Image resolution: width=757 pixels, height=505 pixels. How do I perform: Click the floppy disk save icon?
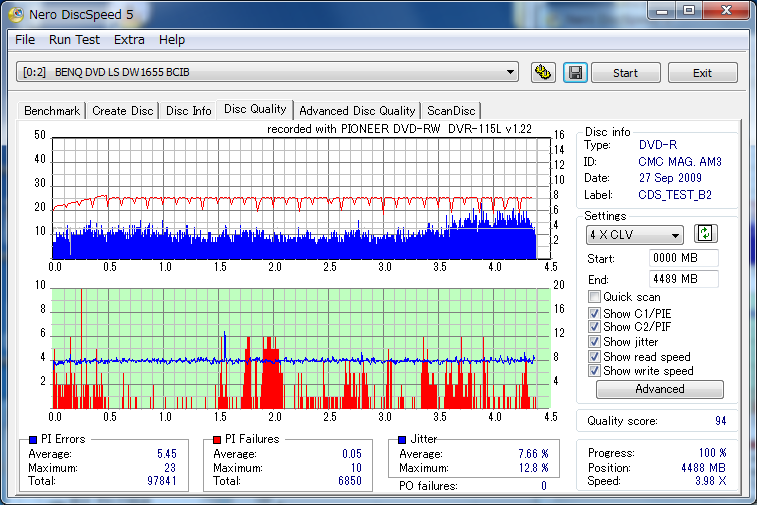[x=574, y=72]
